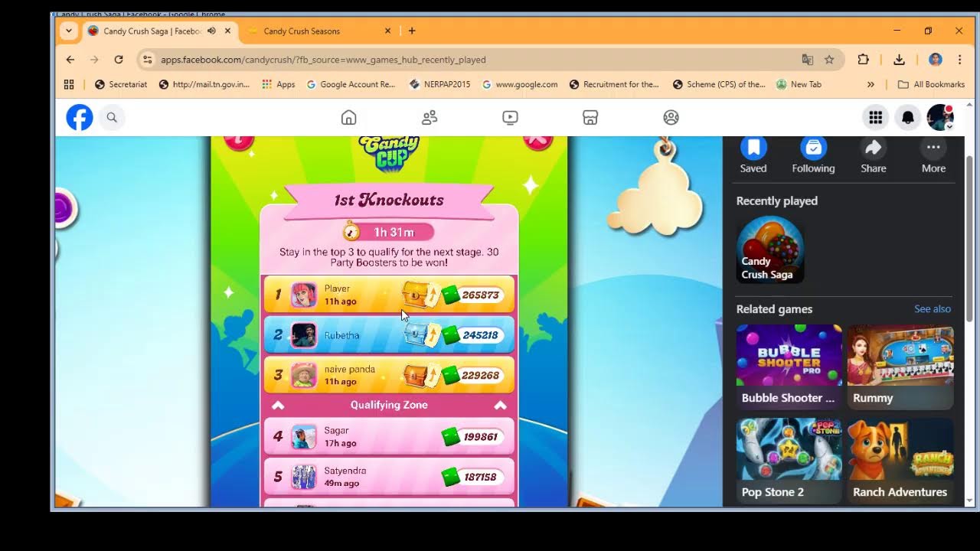Expand Chrome tab search dropdown
The image size is (980, 551).
[69, 31]
